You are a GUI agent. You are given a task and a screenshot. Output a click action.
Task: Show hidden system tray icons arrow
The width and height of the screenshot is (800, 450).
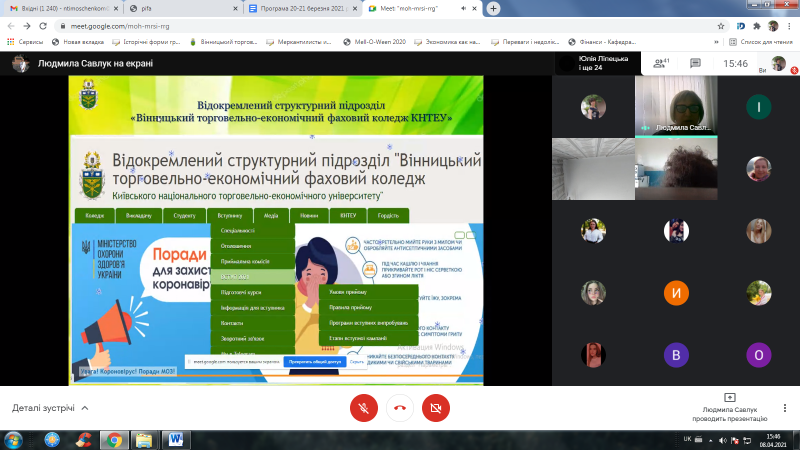tap(711, 440)
